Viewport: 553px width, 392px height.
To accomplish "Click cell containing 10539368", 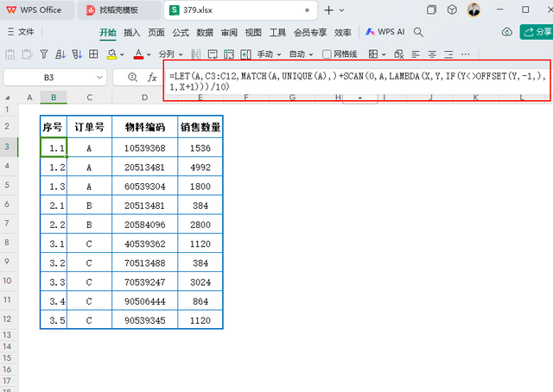I will coord(144,148).
